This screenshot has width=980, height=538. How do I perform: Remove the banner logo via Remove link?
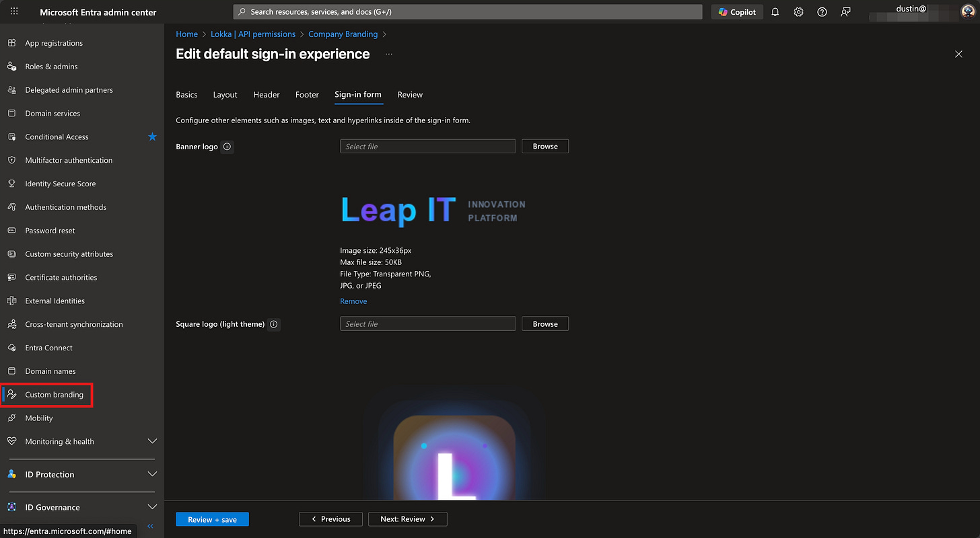[353, 301]
